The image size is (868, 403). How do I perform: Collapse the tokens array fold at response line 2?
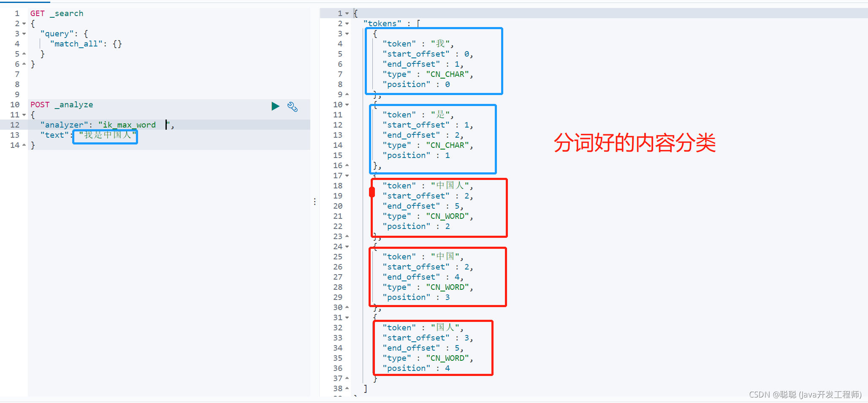point(347,24)
